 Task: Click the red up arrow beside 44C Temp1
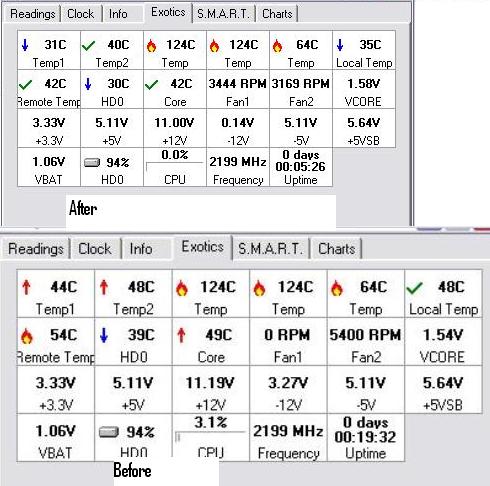[x=26, y=287]
